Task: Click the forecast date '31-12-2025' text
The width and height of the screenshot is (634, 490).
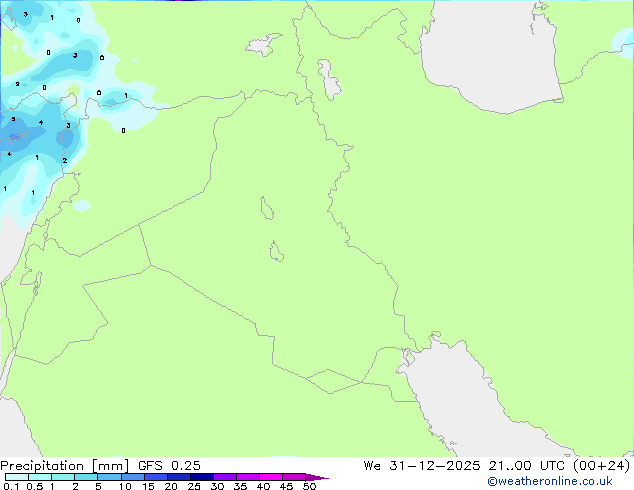Action: click(435, 466)
